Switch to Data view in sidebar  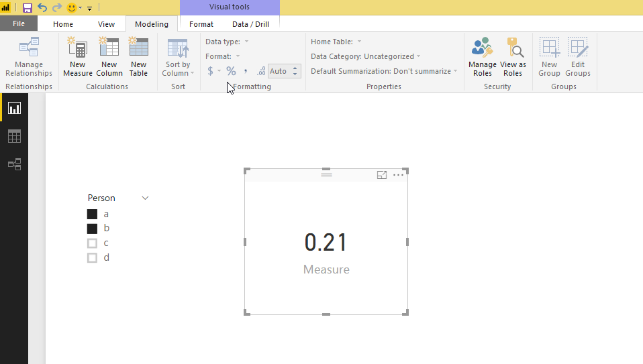click(x=14, y=136)
